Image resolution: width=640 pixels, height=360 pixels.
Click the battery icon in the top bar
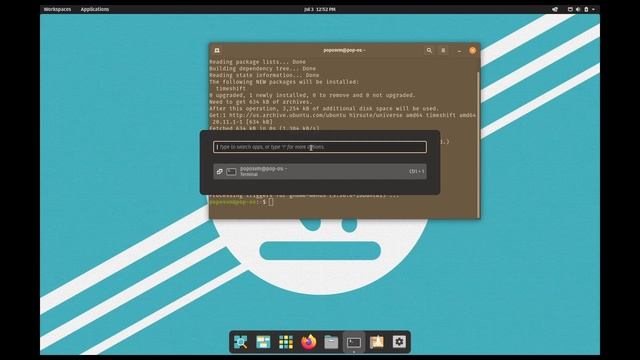[x=586, y=9]
